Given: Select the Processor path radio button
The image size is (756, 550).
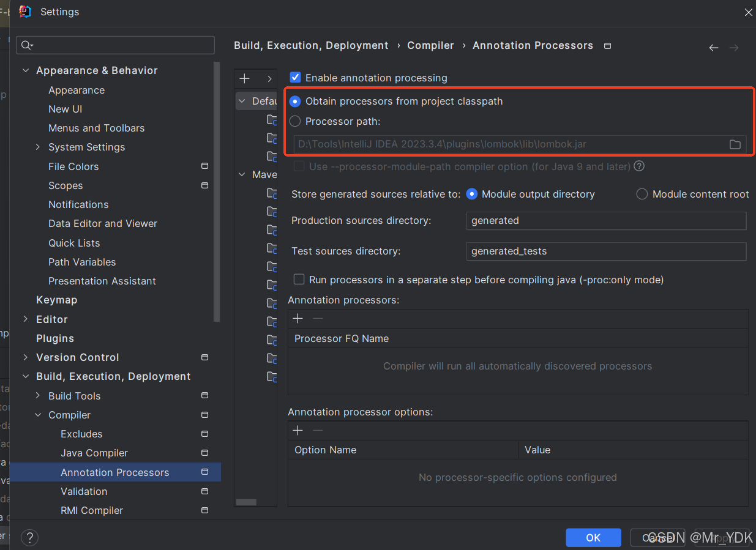Looking at the screenshot, I should 295,121.
